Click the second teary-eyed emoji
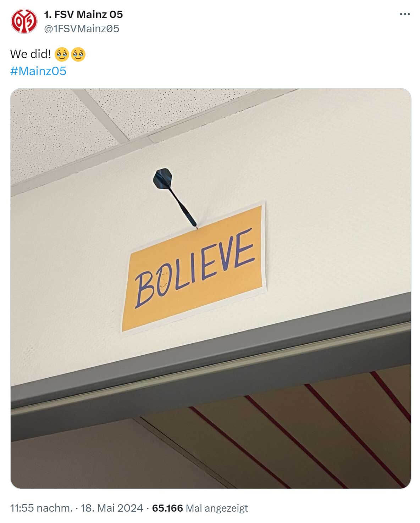 click(78, 55)
